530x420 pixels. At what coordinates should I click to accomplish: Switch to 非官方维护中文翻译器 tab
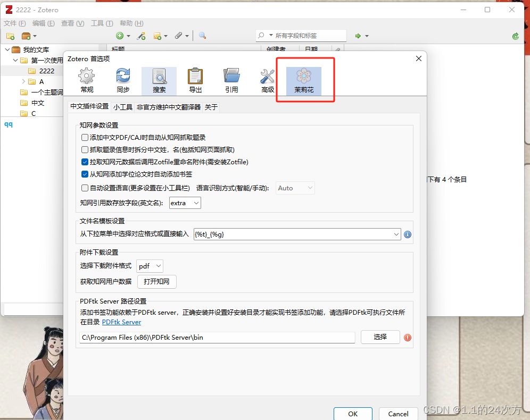(168, 107)
